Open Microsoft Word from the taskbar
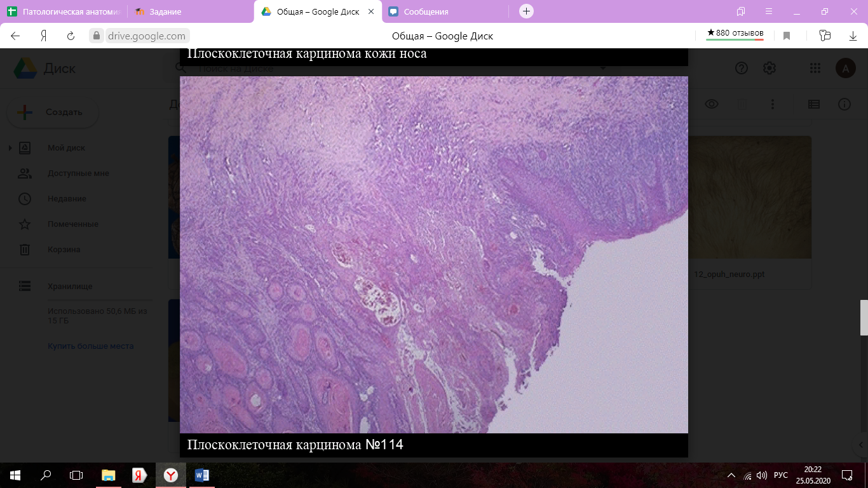 click(202, 475)
